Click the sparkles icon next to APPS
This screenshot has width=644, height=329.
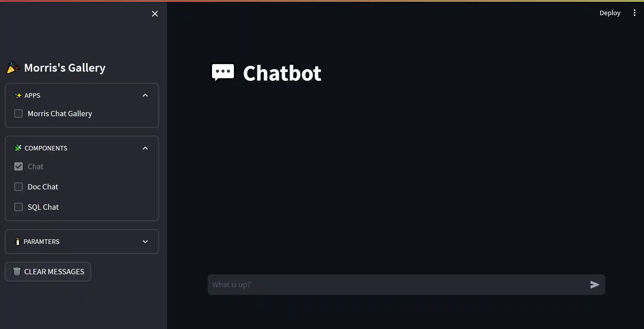[18, 95]
